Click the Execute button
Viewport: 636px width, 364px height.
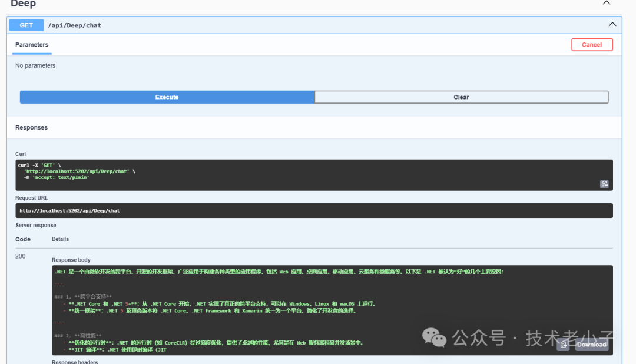(x=167, y=97)
